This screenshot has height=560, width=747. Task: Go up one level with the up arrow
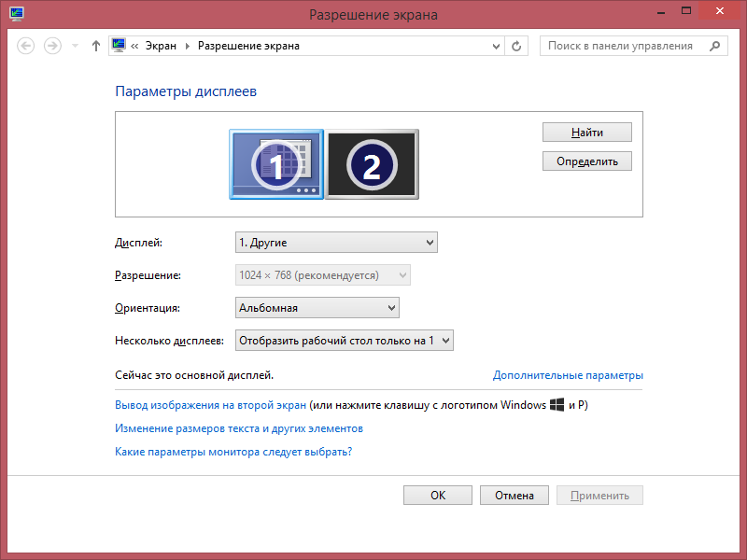coord(95,45)
